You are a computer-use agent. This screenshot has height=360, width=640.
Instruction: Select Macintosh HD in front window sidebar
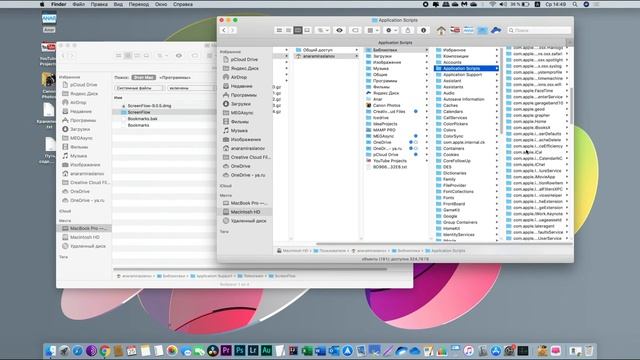tap(245, 212)
